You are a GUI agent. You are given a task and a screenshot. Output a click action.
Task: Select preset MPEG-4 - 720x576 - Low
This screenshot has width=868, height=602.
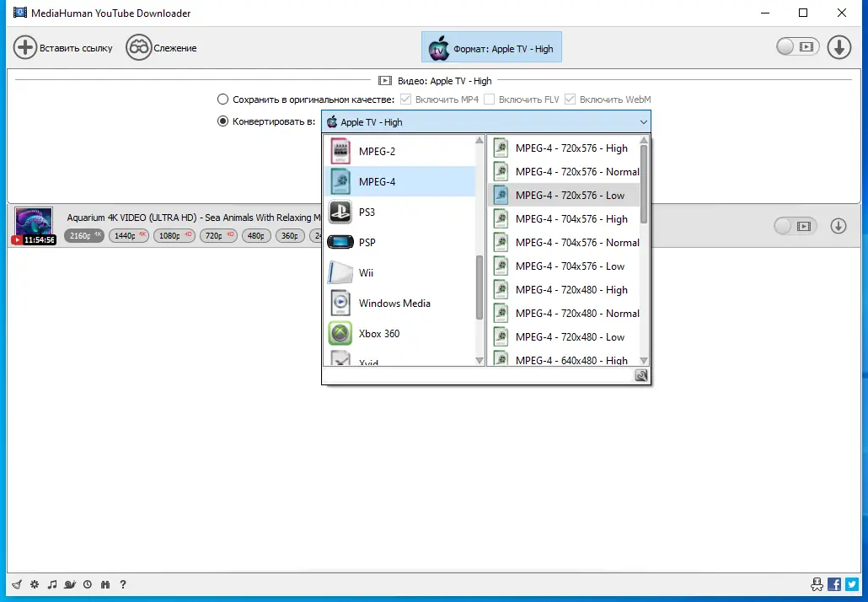coord(564,195)
